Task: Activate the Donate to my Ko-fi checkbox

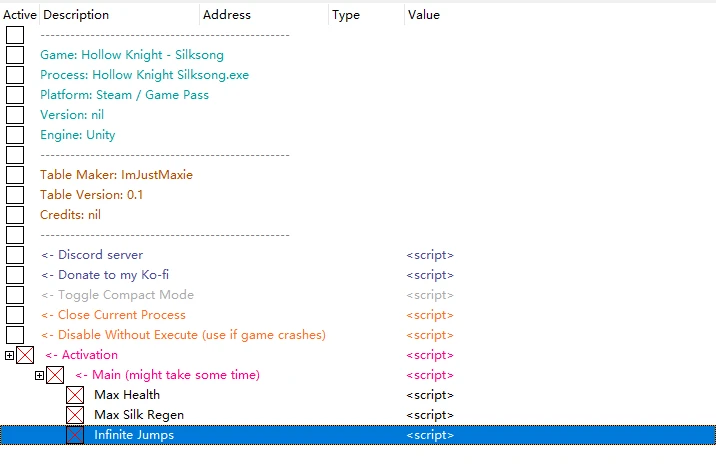Action: 15,275
